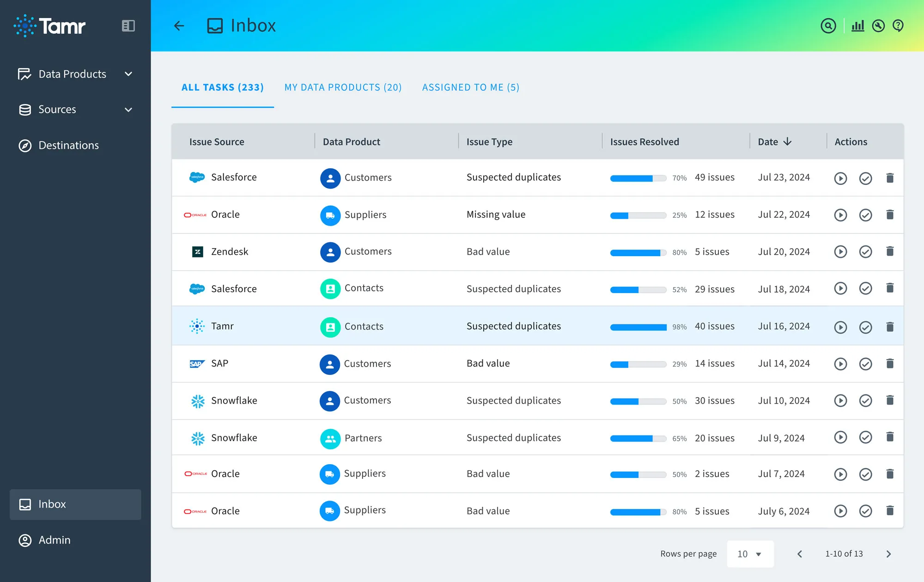Image resolution: width=924 pixels, height=582 pixels.
Task: Switch to My Data Products tab
Action: pos(343,87)
